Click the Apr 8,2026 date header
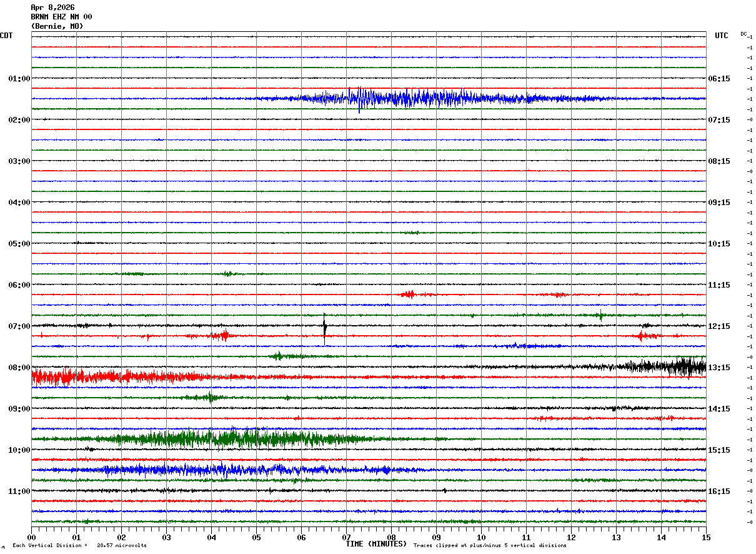The image size is (756, 554). coord(52,8)
